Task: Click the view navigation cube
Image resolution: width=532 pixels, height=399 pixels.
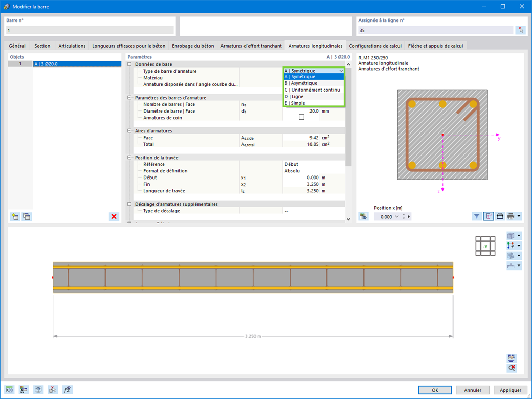Action: click(x=485, y=246)
